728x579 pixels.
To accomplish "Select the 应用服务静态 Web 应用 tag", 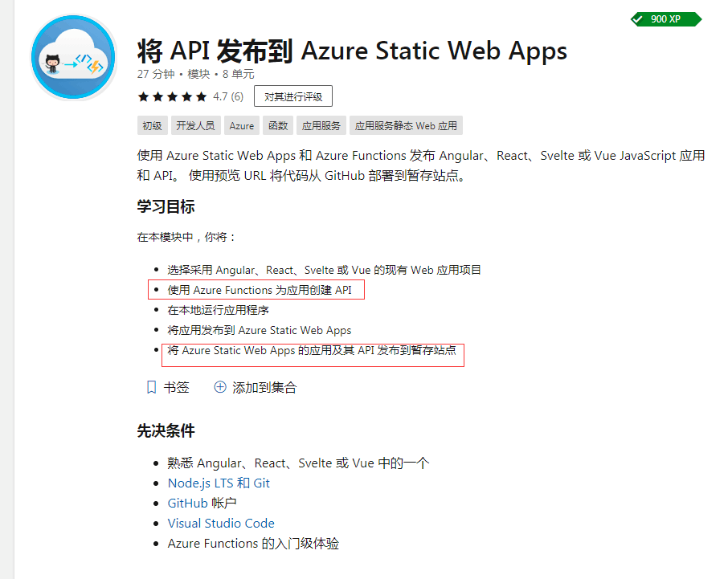I will pos(407,126).
